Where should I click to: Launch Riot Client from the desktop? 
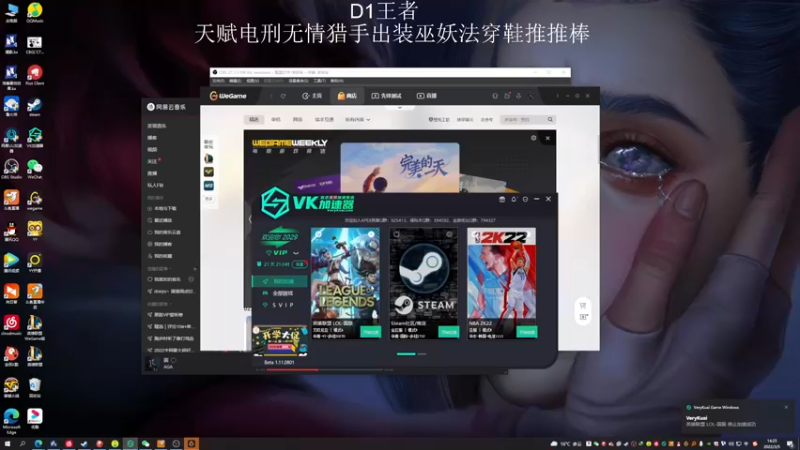point(35,75)
